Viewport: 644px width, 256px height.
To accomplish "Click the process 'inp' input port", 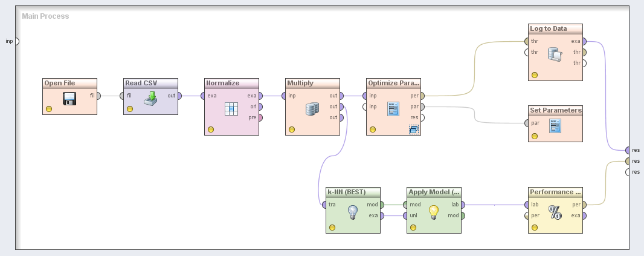I will click(16, 41).
